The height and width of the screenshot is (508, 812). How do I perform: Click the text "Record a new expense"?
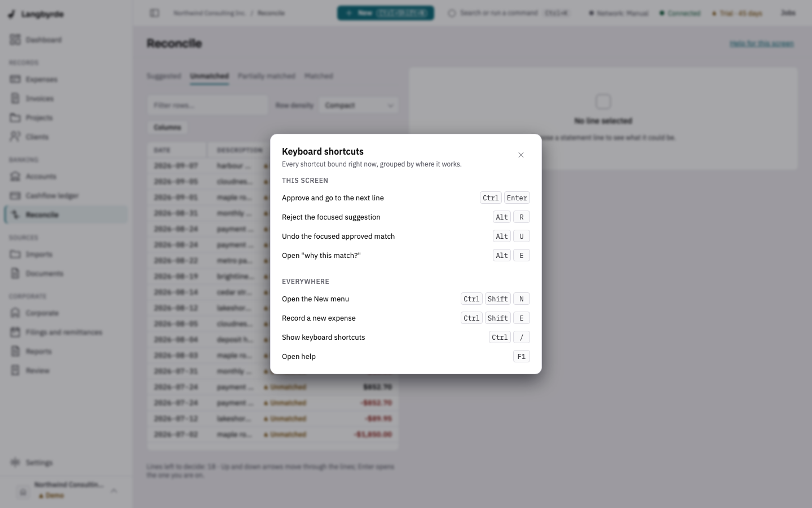(x=319, y=318)
